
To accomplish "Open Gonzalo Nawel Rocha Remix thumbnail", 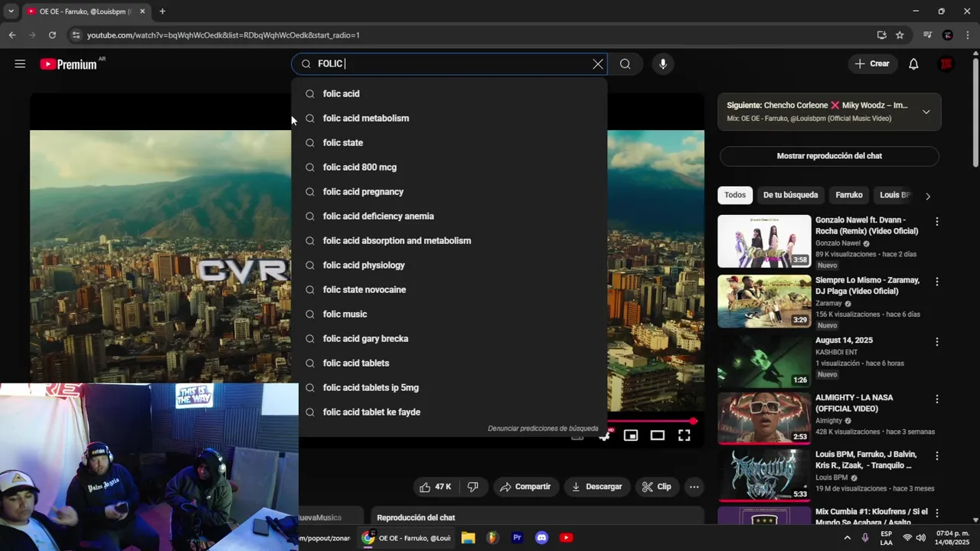I will click(x=764, y=241).
